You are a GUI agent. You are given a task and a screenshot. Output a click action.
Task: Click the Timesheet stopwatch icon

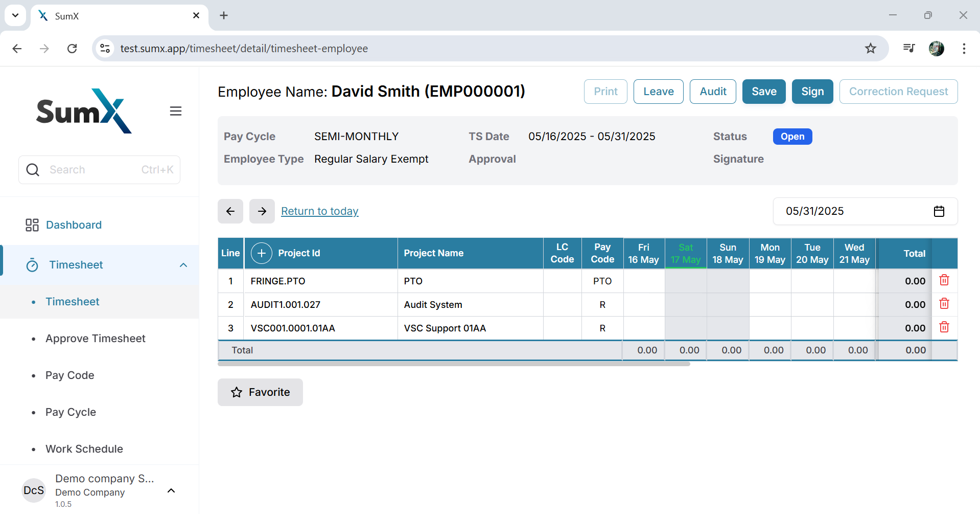32,265
